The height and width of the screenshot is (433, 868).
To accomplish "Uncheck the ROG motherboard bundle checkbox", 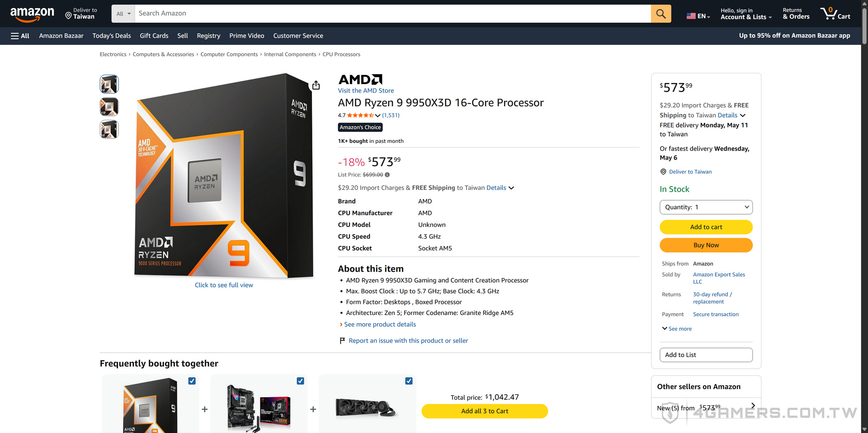I will [300, 381].
